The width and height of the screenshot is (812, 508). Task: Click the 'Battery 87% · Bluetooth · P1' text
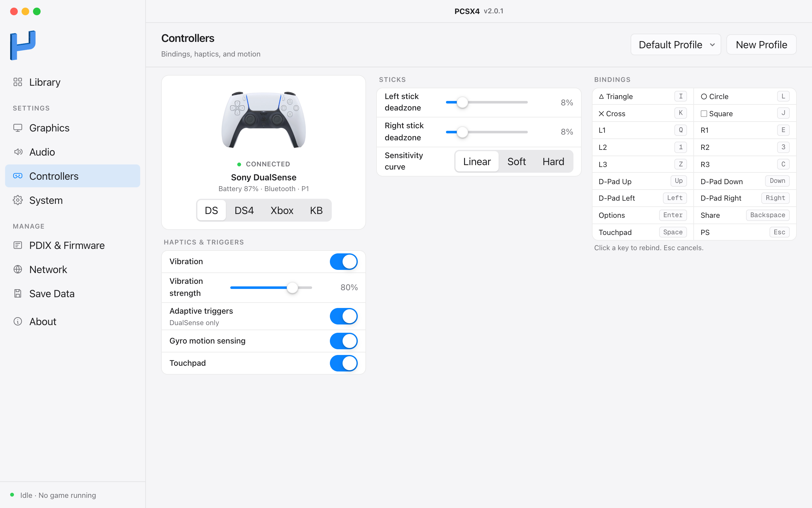click(x=263, y=189)
